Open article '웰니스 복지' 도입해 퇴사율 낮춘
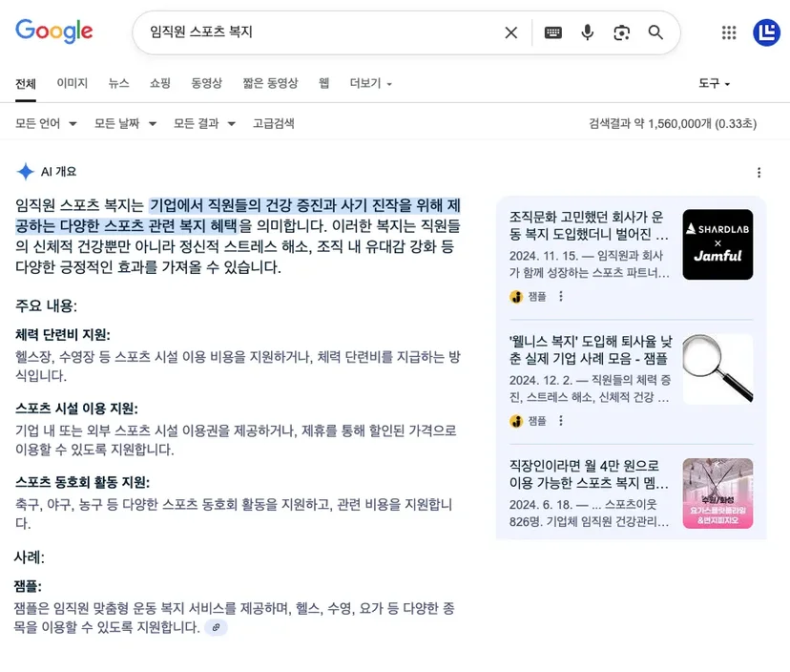The height and width of the screenshot is (672, 790). point(590,350)
